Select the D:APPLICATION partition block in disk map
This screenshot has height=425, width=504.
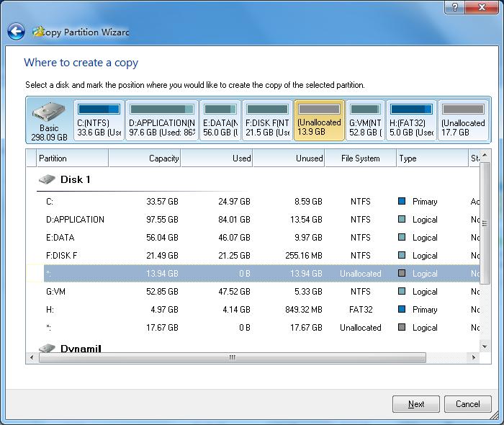click(x=161, y=120)
